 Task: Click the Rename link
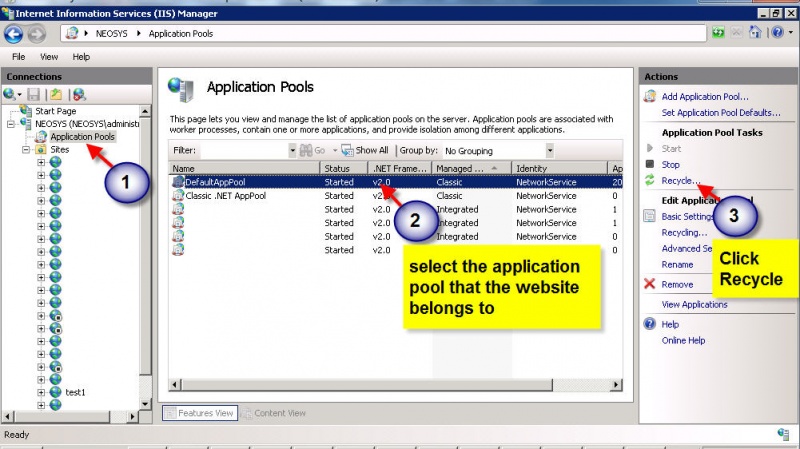[x=677, y=264]
